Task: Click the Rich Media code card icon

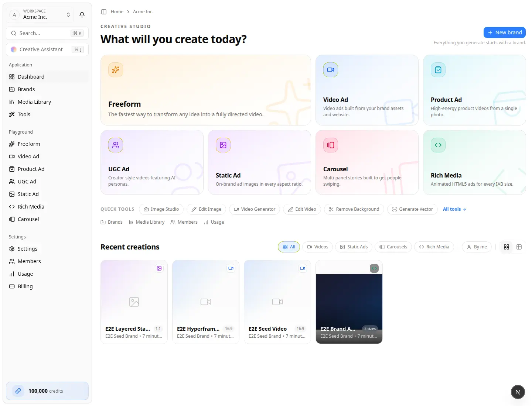Action: (438, 145)
